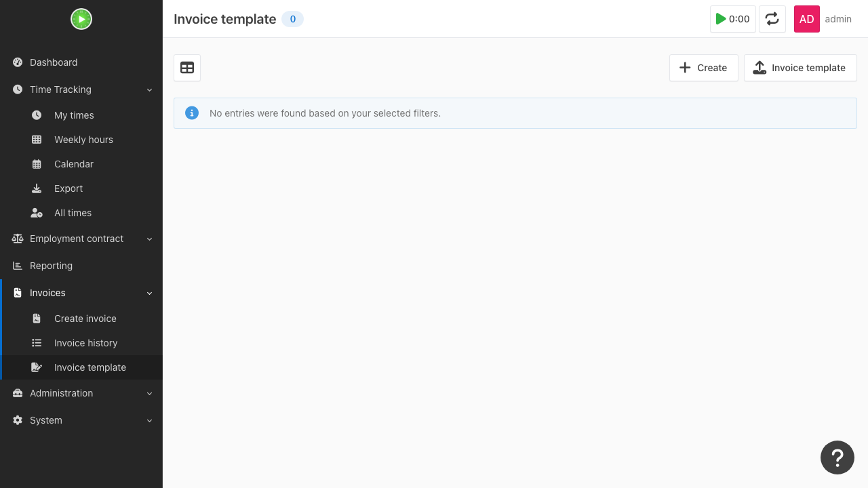Open the AD user avatar menu

tap(807, 19)
